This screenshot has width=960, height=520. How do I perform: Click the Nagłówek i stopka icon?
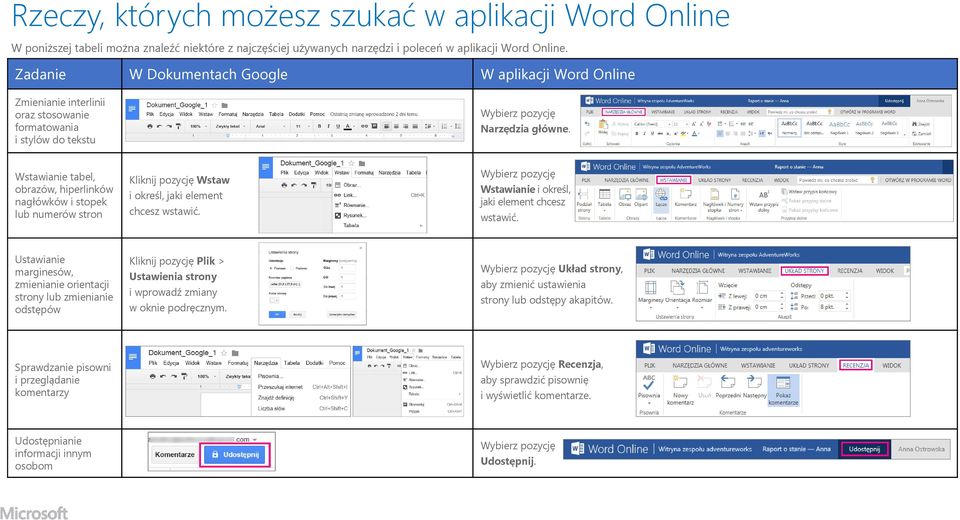[x=713, y=195]
